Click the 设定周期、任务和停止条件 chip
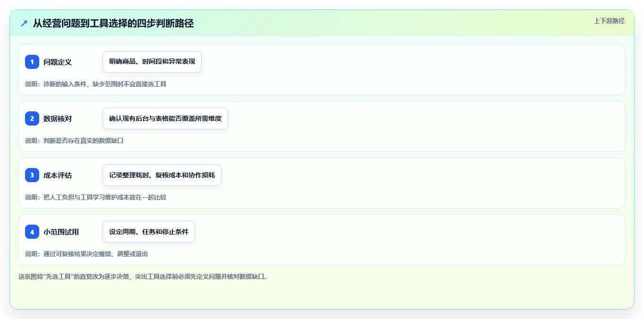 click(149, 232)
